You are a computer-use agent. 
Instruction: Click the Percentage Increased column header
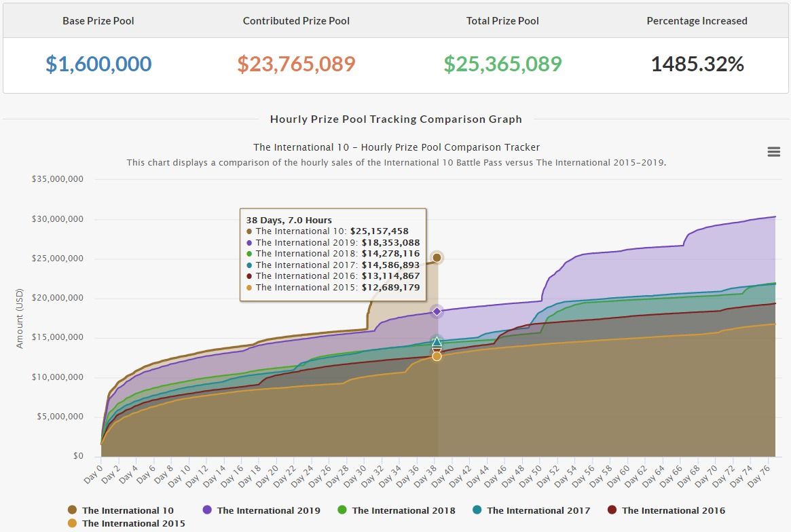[x=697, y=21]
